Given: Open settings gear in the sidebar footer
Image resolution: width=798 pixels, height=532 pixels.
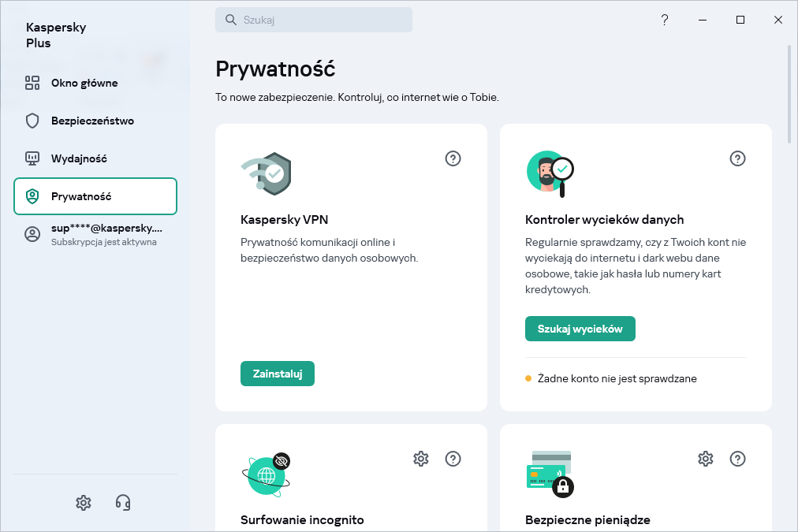Looking at the screenshot, I should point(84,502).
